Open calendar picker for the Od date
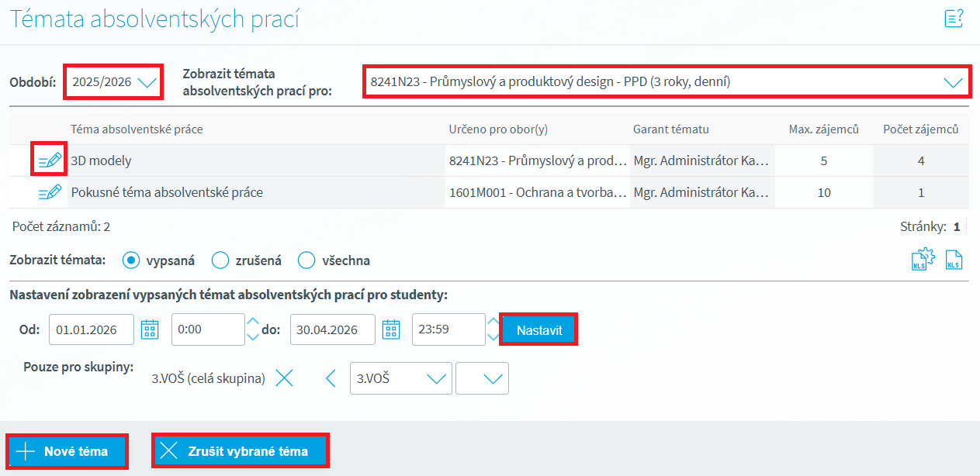Image resolution: width=980 pixels, height=476 pixels. tap(150, 329)
